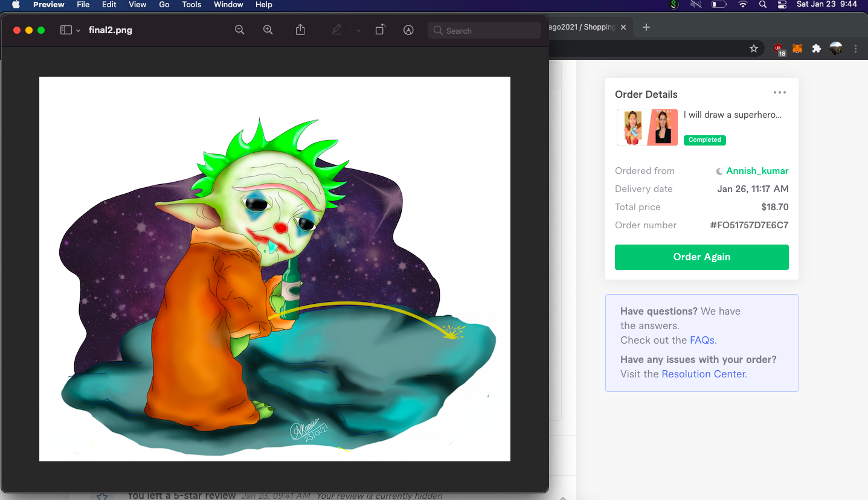Open the Chrome three-dot menu
Screen dimensions: 868x500
(x=855, y=48)
